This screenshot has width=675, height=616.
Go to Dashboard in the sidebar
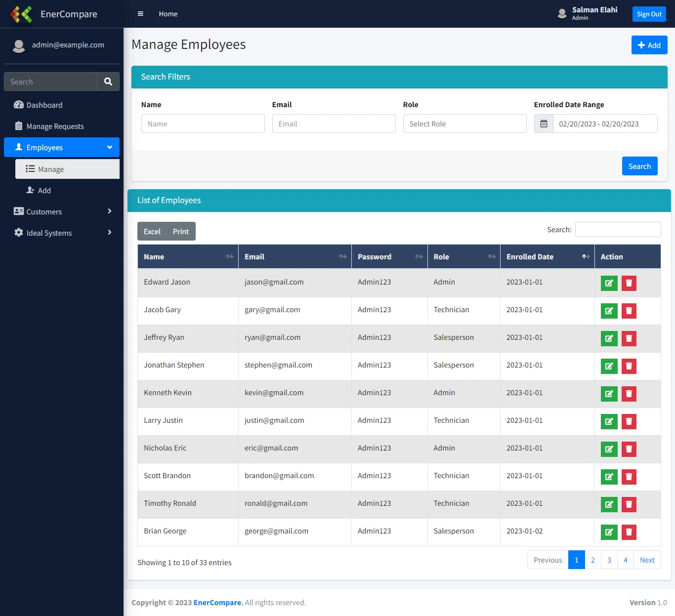point(44,105)
